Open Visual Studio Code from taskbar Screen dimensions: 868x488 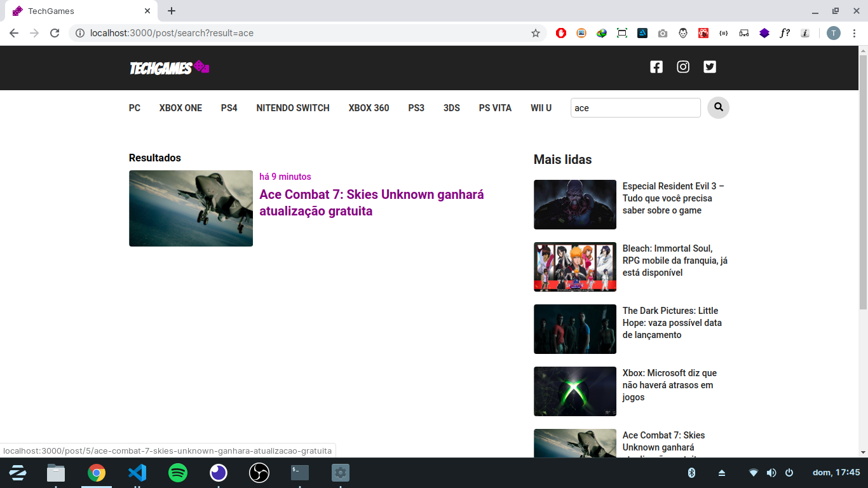pos(137,473)
